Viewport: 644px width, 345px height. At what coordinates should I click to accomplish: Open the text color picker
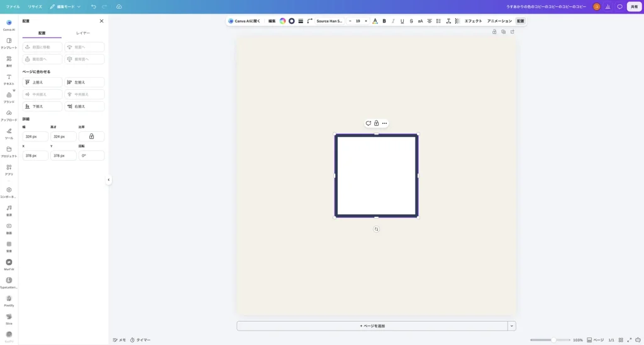point(375,21)
